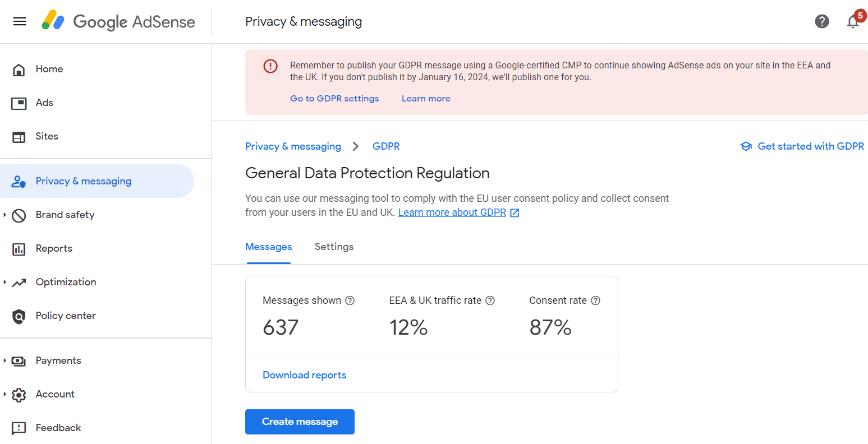
Task: Click the Home icon in the sidebar
Action: [x=19, y=68]
